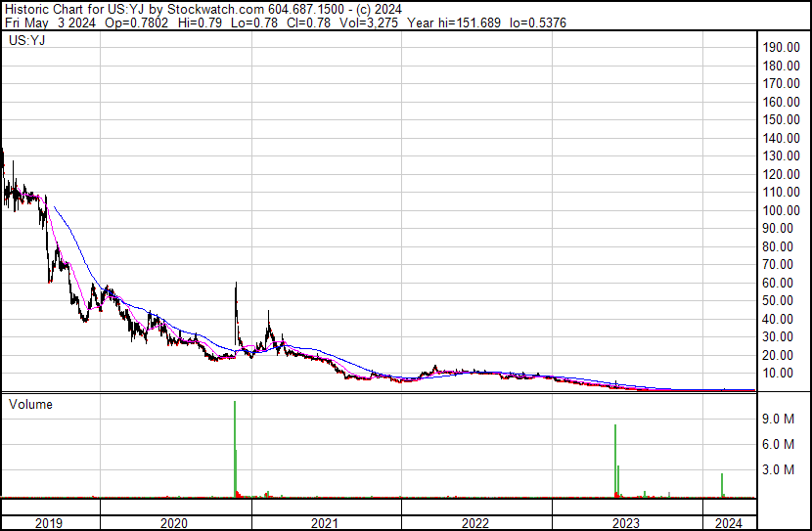
Task: Click the '6.0 M' volume axis label
Action: click(x=779, y=444)
